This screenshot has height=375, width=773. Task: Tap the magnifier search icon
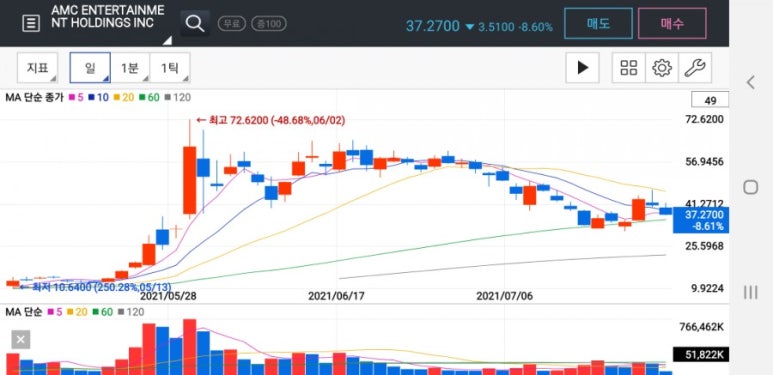point(195,23)
